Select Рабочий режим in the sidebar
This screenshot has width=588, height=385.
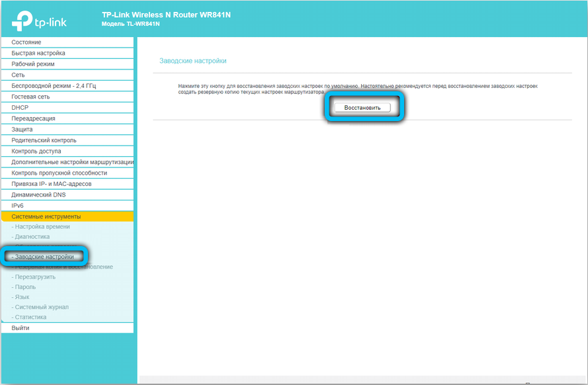coord(32,64)
